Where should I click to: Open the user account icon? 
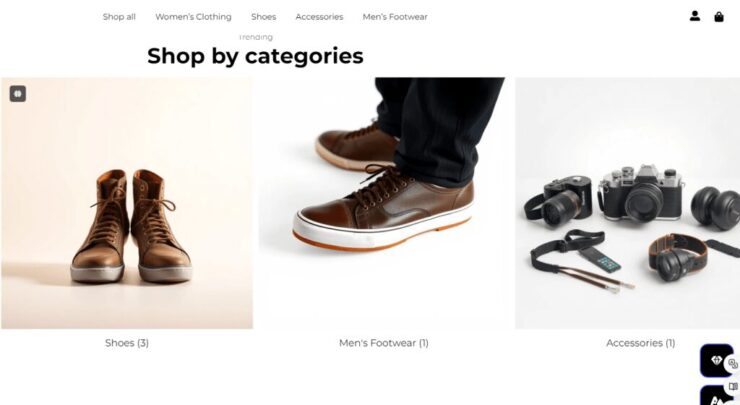coord(695,16)
